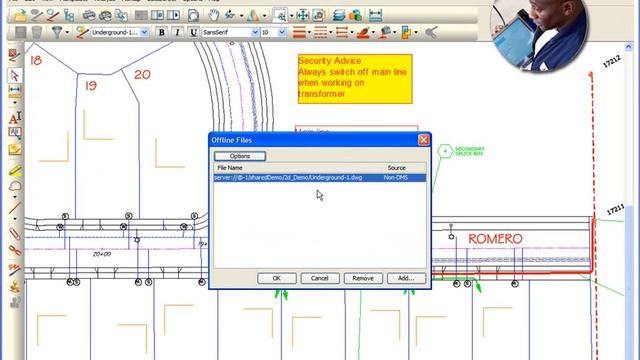
Task: Select the Pan hand tool
Action: 213,16
